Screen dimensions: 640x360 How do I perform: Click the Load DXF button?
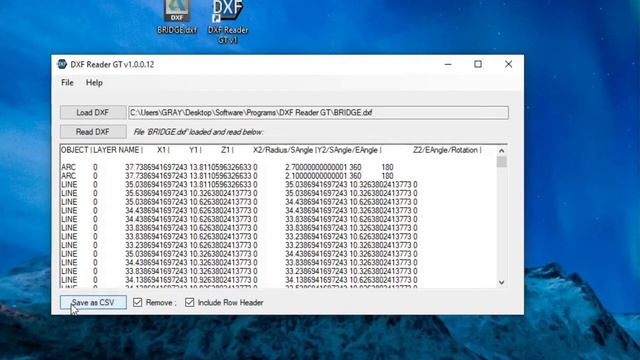coord(93,113)
